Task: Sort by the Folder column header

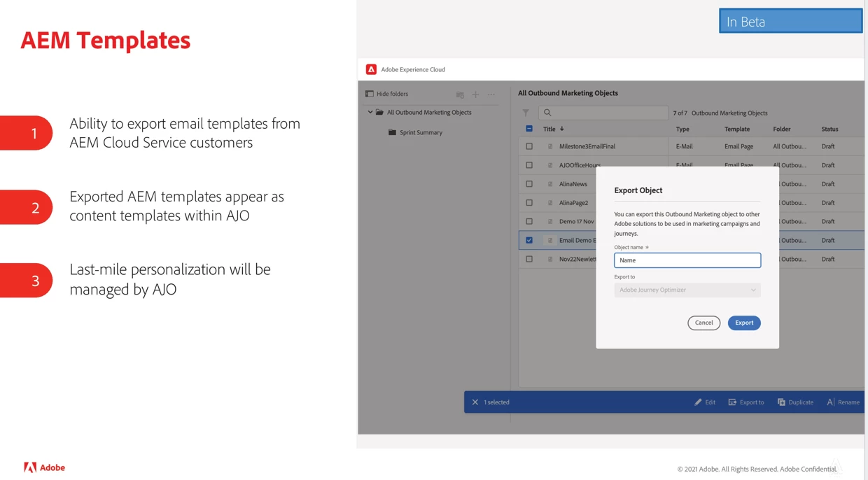Action: click(x=782, y=129)
